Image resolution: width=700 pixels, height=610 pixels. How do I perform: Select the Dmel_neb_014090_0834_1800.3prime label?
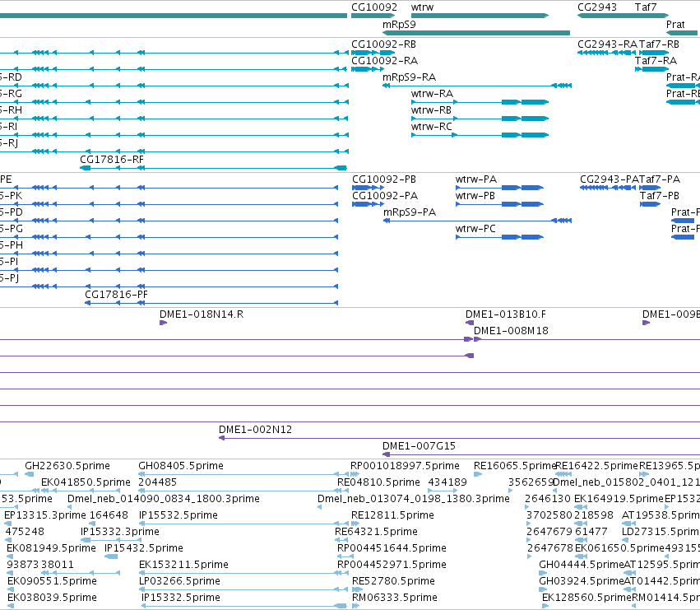click(x=164, y=499)
